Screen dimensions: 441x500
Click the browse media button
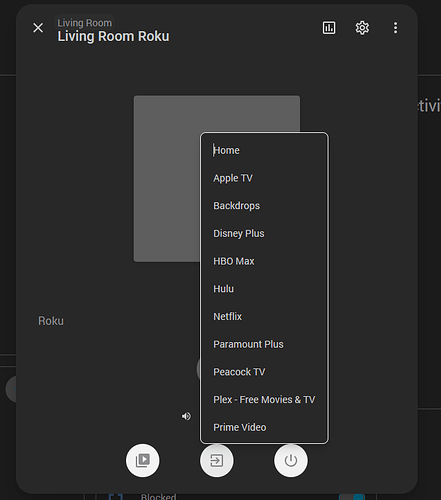click(x=143, y=460)
